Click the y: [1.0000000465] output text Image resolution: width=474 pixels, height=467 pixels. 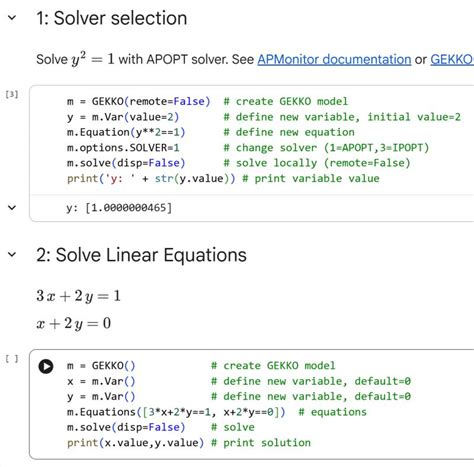[119, 208]
